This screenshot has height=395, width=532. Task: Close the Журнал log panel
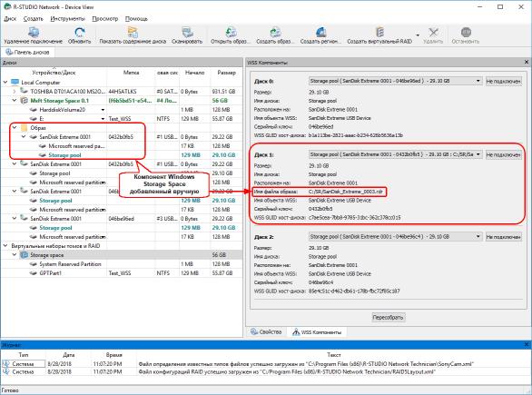[x=527, y=344]
